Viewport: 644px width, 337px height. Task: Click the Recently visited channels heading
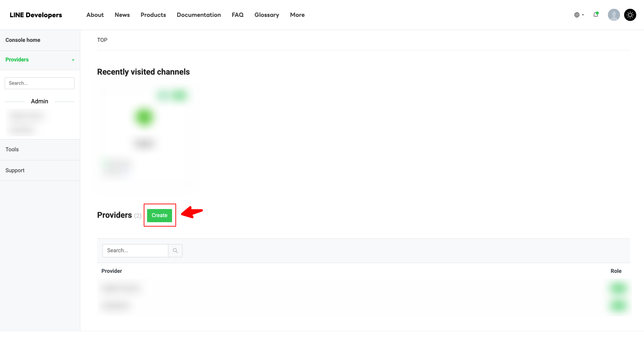pyautogui.click(x=143, y=72)
